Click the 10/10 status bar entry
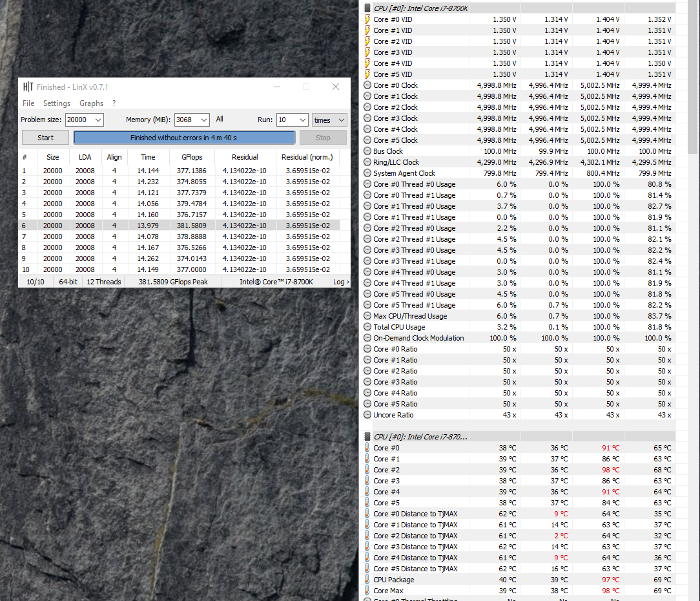 pyautogui.click(x=36, y=282)
